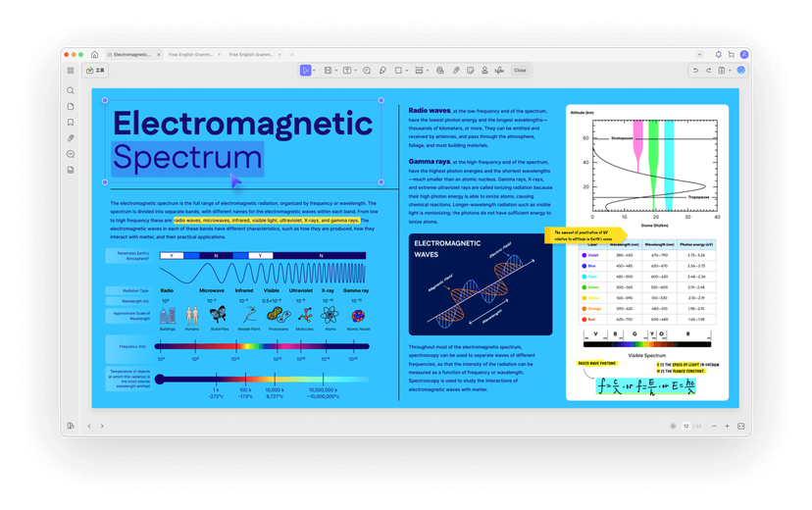Viewport: 812px width, 510px height.
Task: Click the page number field showing 12
Action: [x=685, y=426]
